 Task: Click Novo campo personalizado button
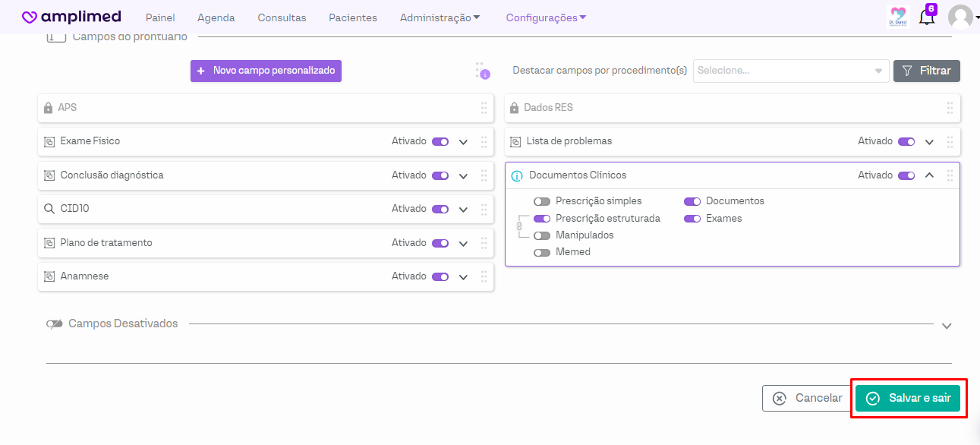[266, 71]
